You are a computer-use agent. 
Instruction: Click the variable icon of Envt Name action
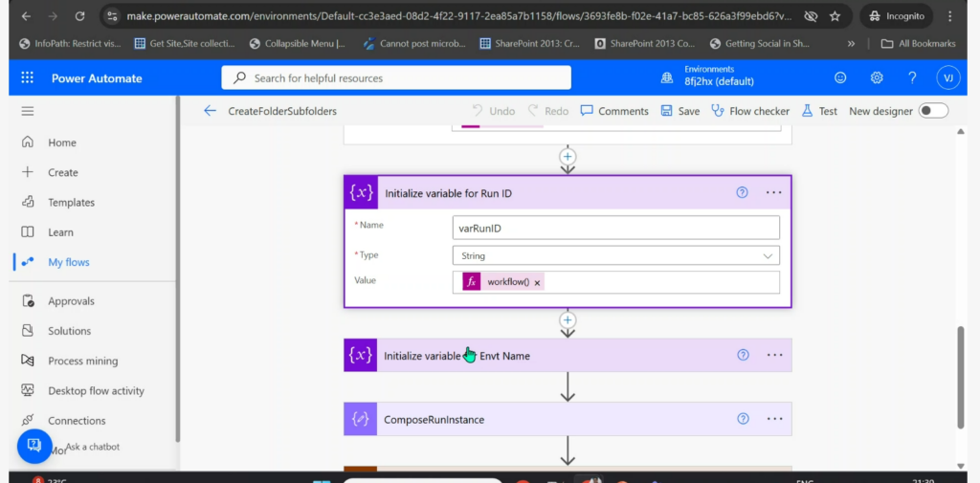[360, 355]
